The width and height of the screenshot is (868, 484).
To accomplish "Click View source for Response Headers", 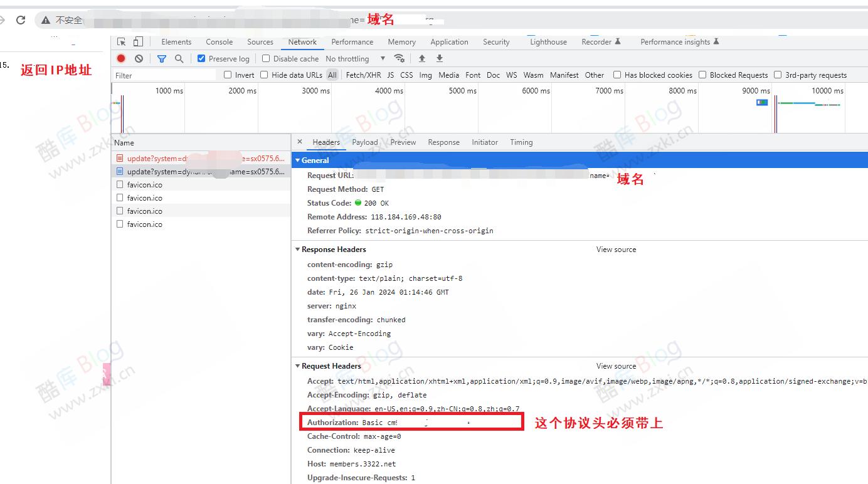I will 616,250.
